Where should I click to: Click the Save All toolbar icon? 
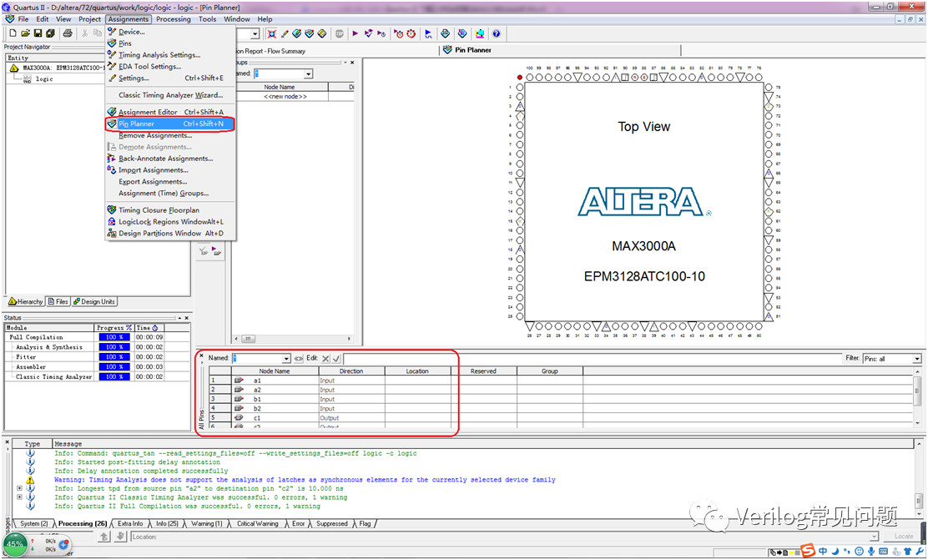[50, 33]
